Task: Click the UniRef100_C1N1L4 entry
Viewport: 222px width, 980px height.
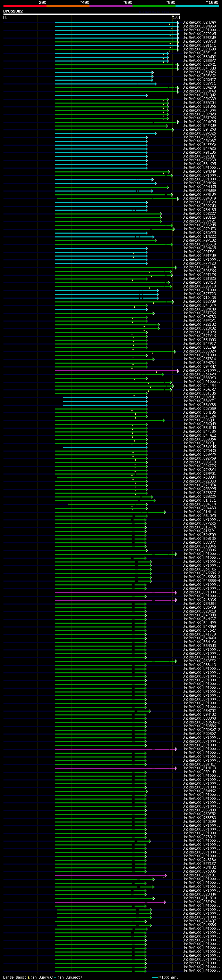Action: 199,512
